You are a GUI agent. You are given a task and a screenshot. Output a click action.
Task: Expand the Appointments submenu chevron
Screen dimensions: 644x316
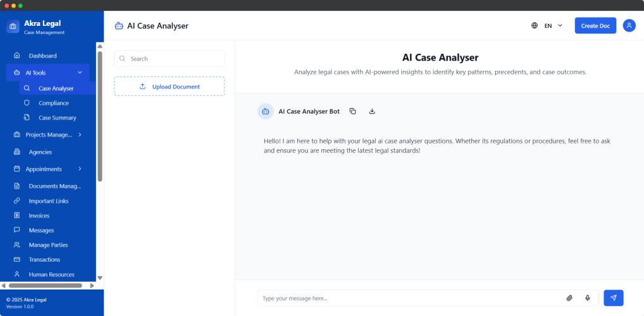(80, 169)
